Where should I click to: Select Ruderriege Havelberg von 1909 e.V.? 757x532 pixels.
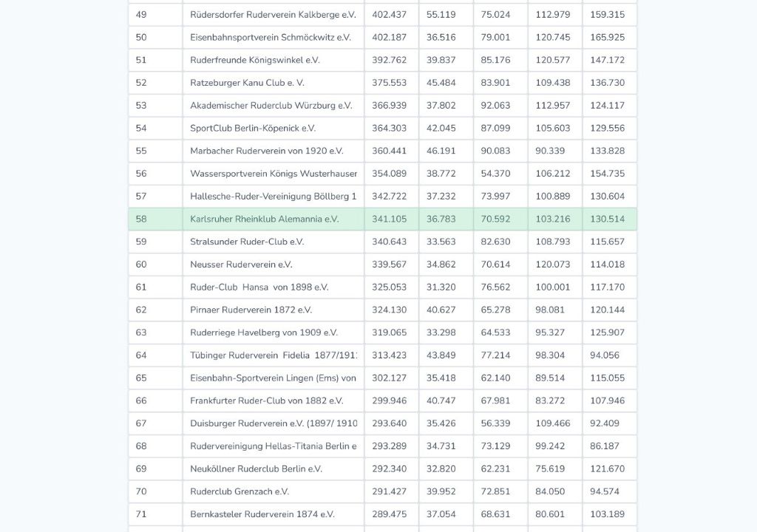click(264, 332)
